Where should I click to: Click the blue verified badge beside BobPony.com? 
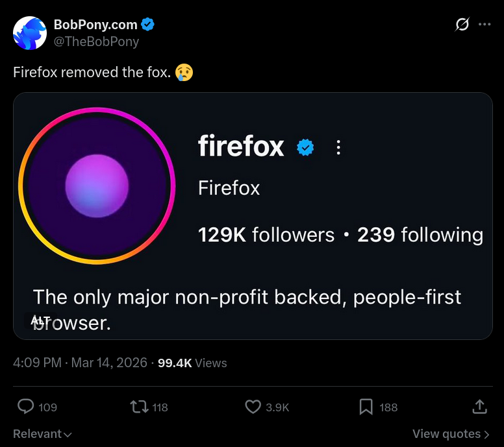coord(148,25)
